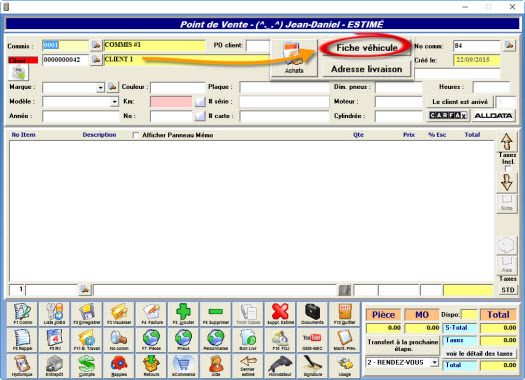Screen dimensions: 525x380
Task: Click the Bon Livr document icon
Action: [x=248, y=340]
